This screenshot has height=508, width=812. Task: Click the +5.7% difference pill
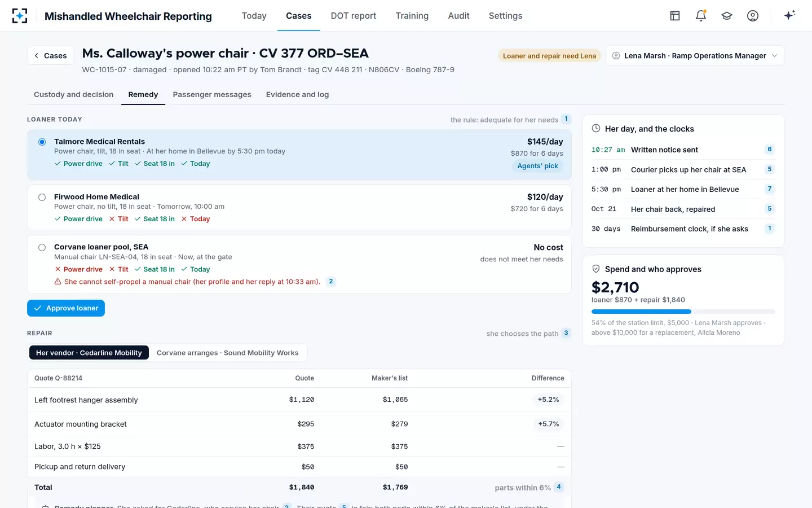tap(548, 424)
